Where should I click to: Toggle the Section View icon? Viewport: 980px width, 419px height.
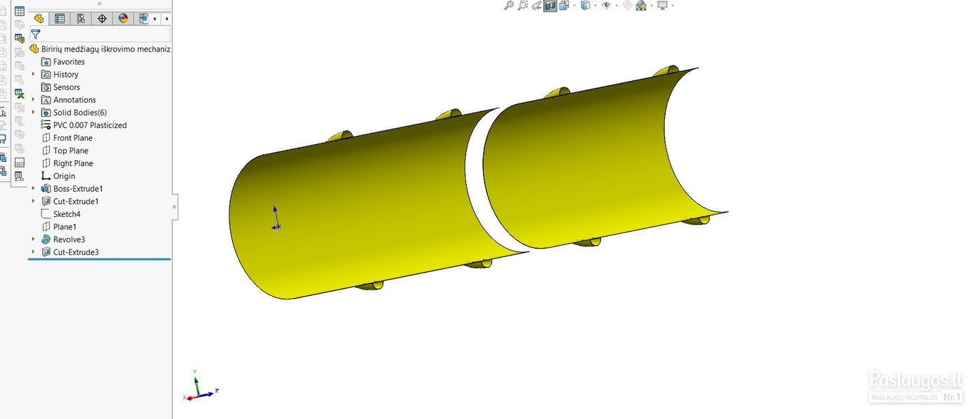(550, 5)
